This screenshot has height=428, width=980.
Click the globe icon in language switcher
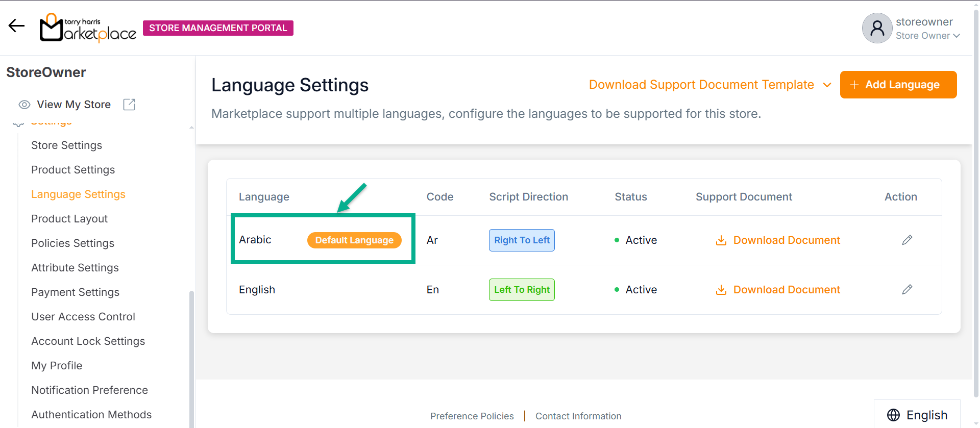tap(893, 415)
